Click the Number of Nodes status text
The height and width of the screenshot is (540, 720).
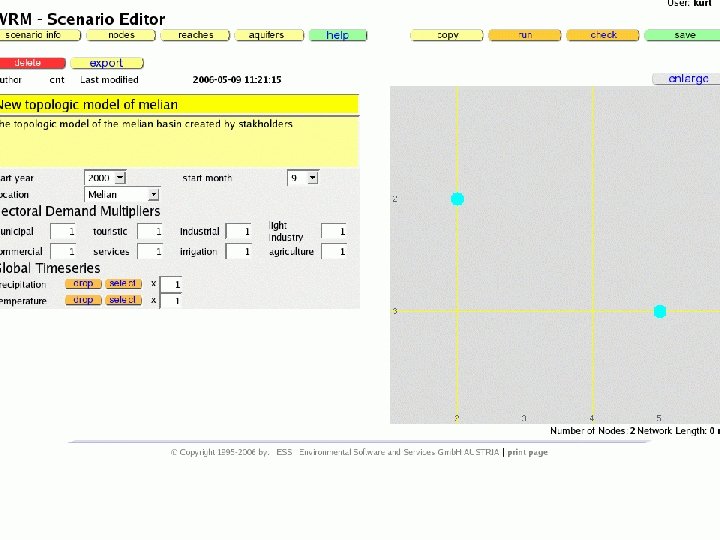coord(592,431)
